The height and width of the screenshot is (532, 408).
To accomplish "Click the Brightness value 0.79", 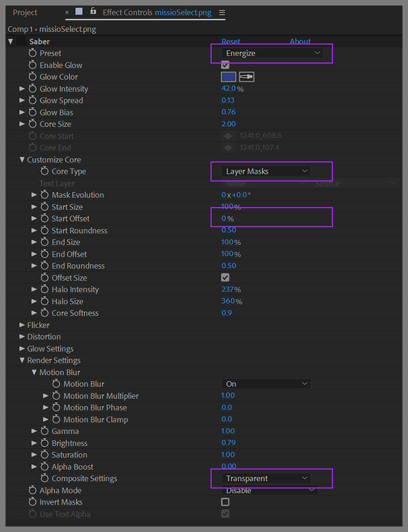I will pos(228,442).
